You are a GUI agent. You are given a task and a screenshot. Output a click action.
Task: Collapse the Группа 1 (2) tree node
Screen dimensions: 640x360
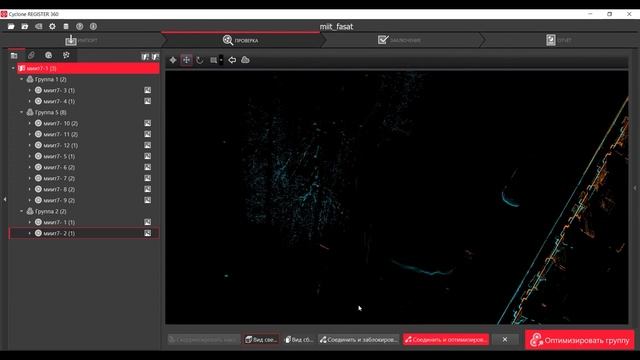[x=22, y=79]
